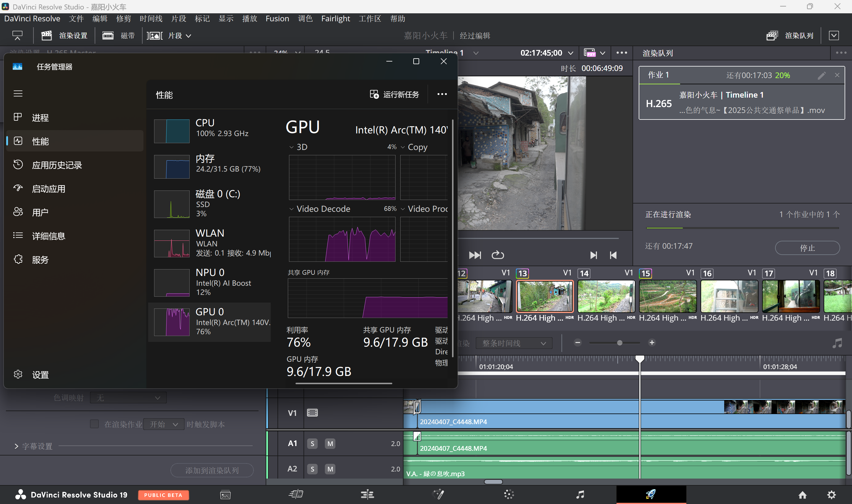Select clip thumbnail 13
The width and height of the screenshot is (852, 504).
(544, 296)
